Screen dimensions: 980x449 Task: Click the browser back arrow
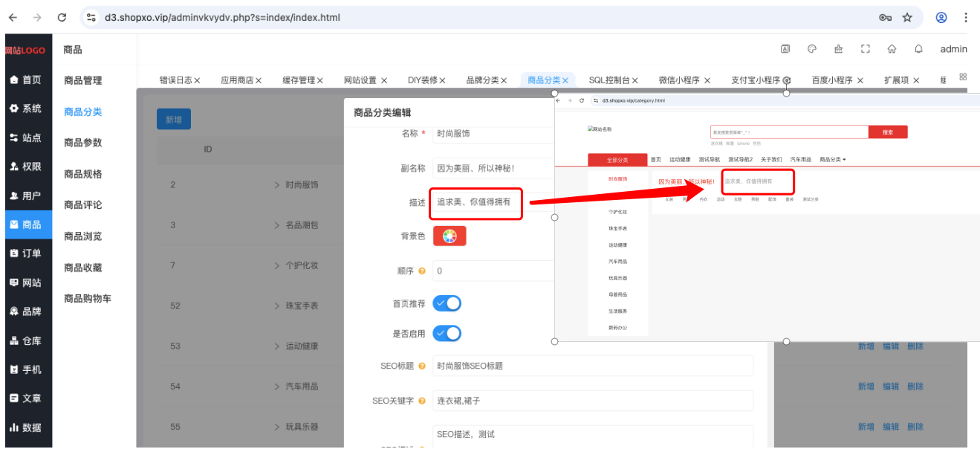(13, 17)
